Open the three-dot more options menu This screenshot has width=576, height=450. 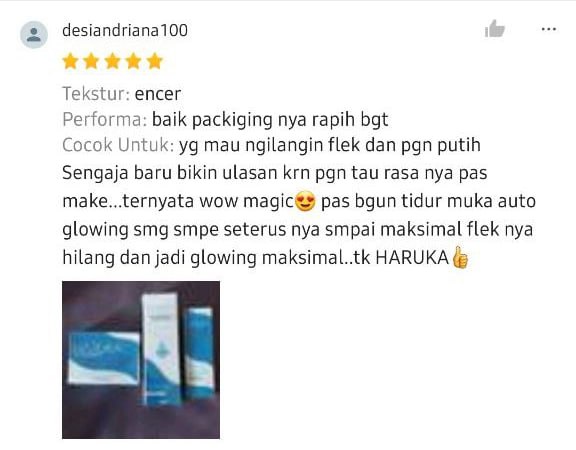549,29
